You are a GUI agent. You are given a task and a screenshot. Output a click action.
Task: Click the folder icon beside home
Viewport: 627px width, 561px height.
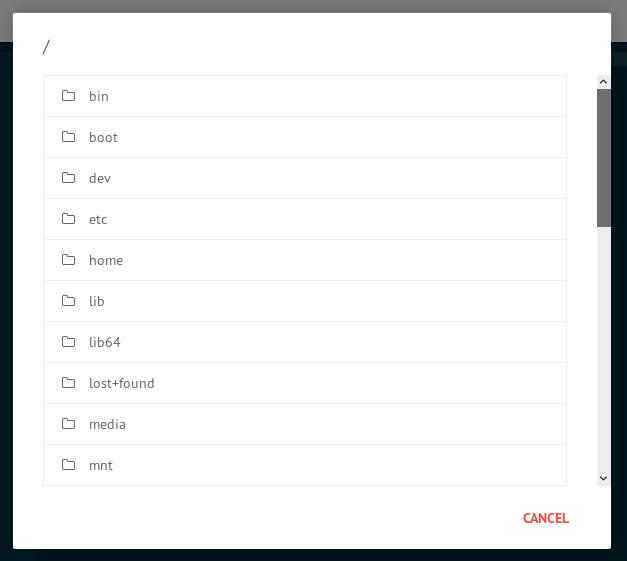(69, 260)
